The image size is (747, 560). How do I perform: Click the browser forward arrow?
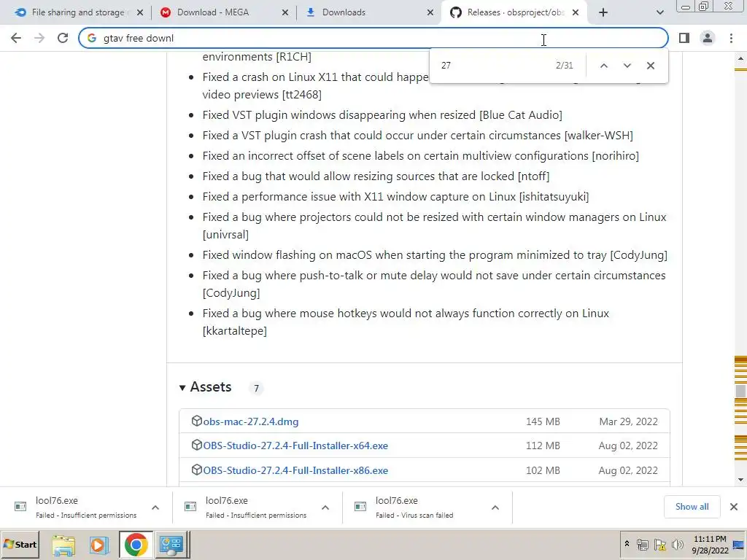click(x=39, y=38)
